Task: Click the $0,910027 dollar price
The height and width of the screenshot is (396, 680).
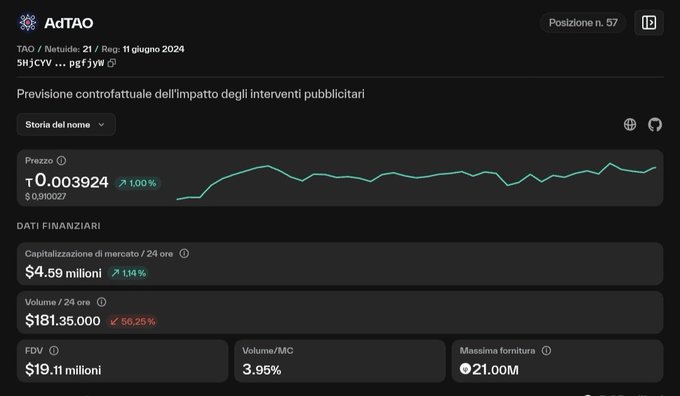Action: pos(46,196)
